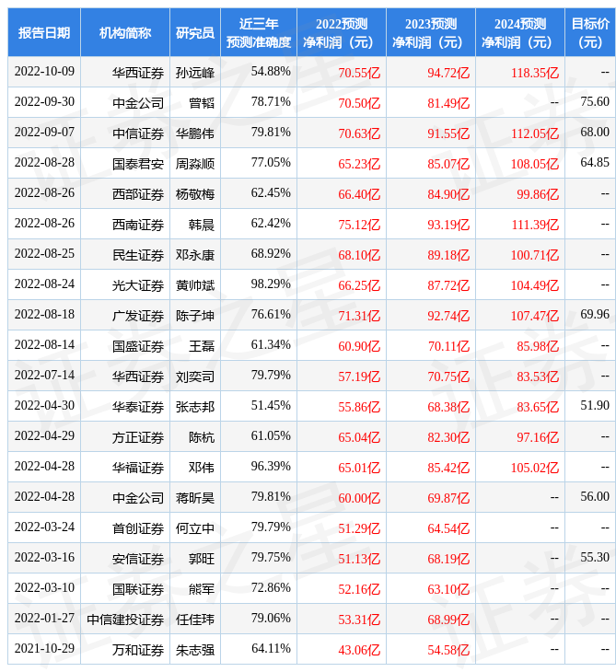The image size is (616, 672).
Task: Click the 104.49亿 forecast value
Action: point(535,285)
